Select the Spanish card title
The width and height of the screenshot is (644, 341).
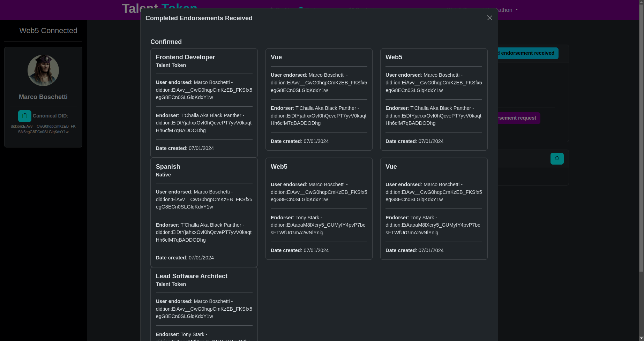click(168, 167)
